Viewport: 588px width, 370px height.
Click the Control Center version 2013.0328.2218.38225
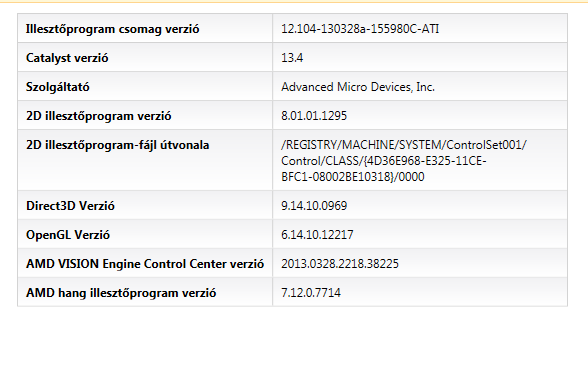click(340, 264)
